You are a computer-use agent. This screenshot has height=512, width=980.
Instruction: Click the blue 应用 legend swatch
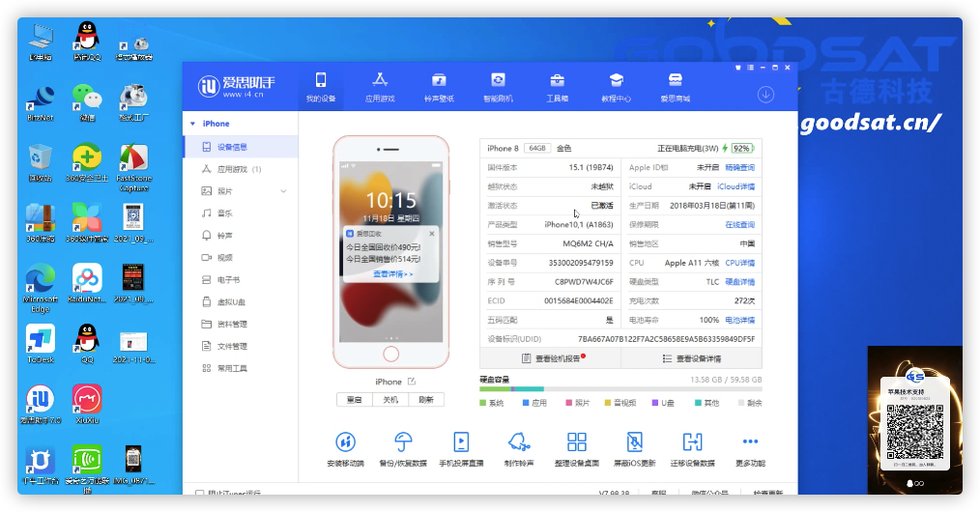[526, 403]
